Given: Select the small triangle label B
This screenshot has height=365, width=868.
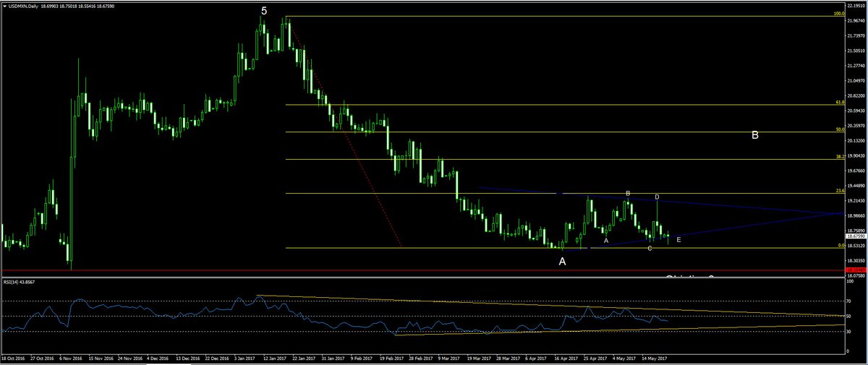Looking at the screenshot, I should (628, 193).
